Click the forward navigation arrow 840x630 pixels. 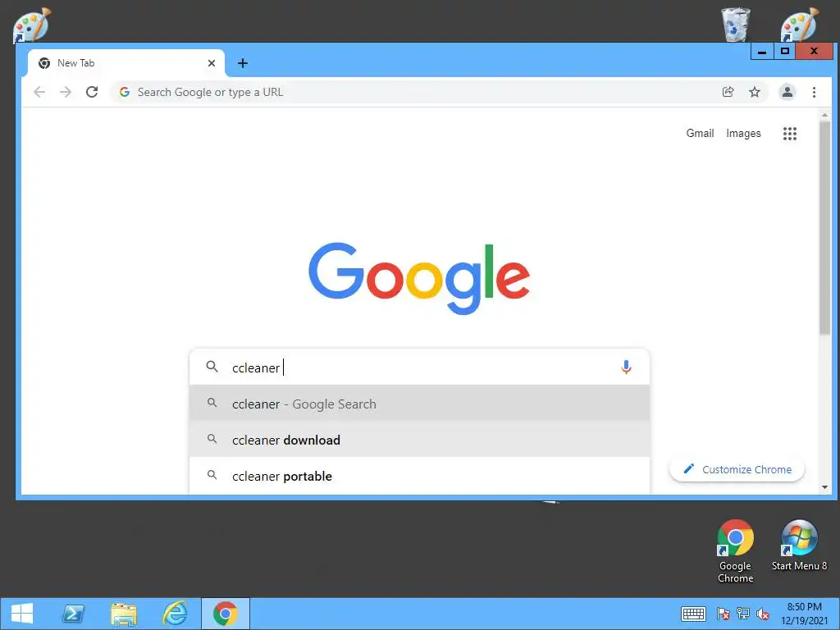pos(66,92)
